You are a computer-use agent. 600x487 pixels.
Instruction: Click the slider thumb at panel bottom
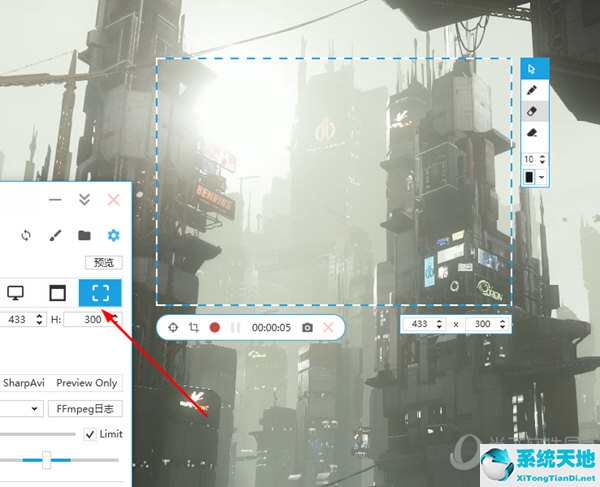pyautogui.click(x=46, y=459)
